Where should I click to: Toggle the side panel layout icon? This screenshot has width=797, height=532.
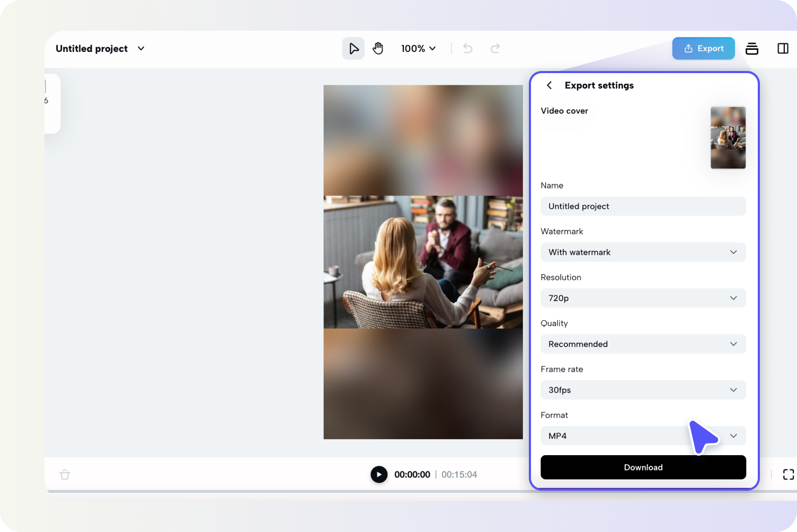click(x=783, y=49)
